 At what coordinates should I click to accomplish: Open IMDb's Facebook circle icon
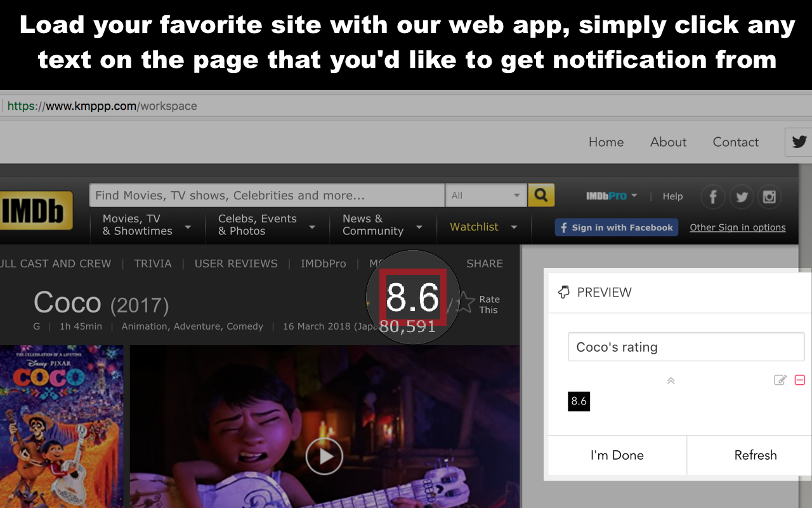713,197
